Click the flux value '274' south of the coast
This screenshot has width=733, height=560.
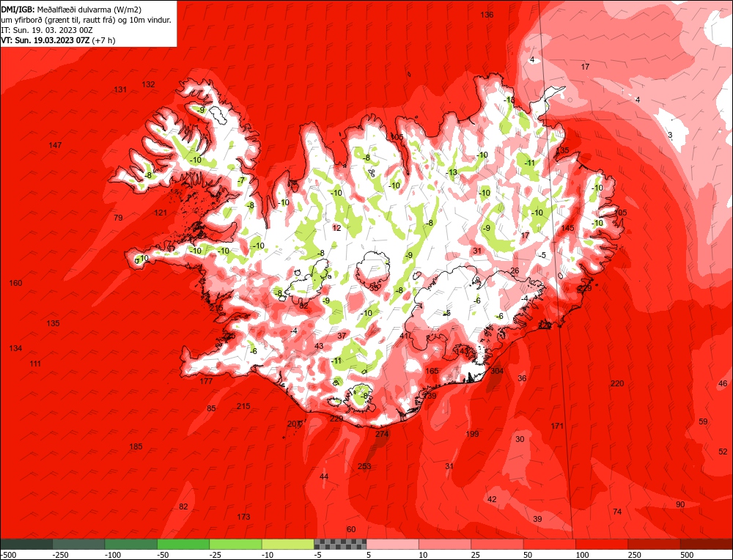point(382,434)
